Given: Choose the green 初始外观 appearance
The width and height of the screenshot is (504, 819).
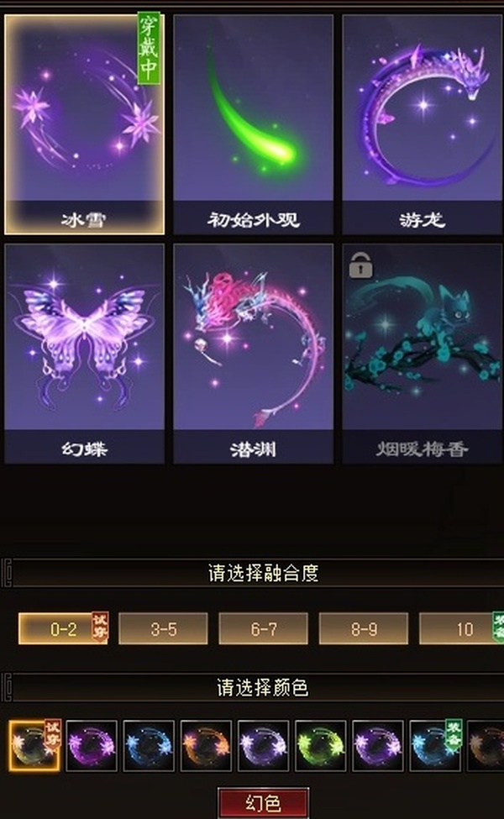Looking at the screenshot, I should pyautogui.click(x=254, y=124).
